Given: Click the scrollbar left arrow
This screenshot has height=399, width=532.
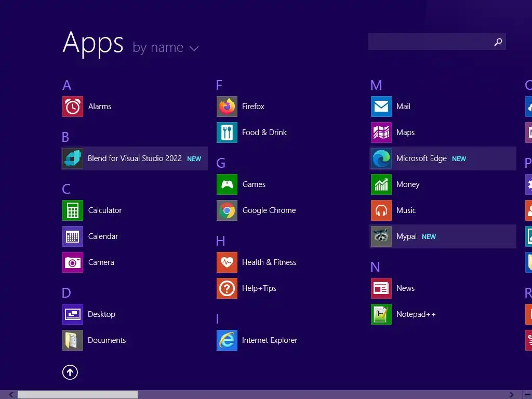Looking at the screenshot, I should pos(11,395).
